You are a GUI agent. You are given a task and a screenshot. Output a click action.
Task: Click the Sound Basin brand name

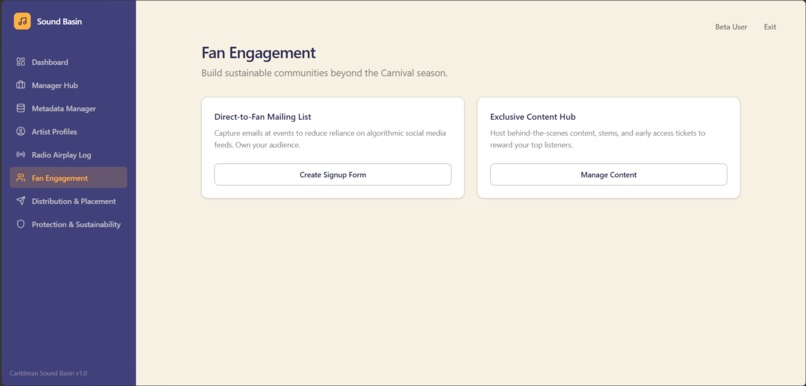click(59, 22)
